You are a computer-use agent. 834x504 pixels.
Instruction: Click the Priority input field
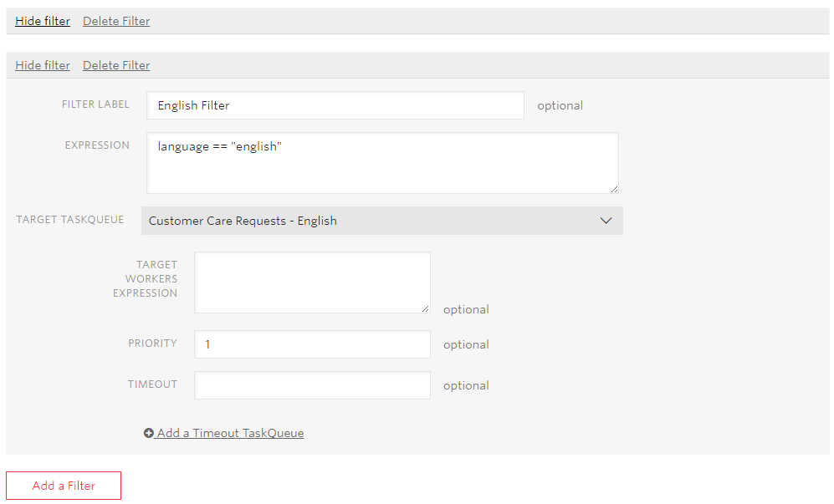point(312,344)
